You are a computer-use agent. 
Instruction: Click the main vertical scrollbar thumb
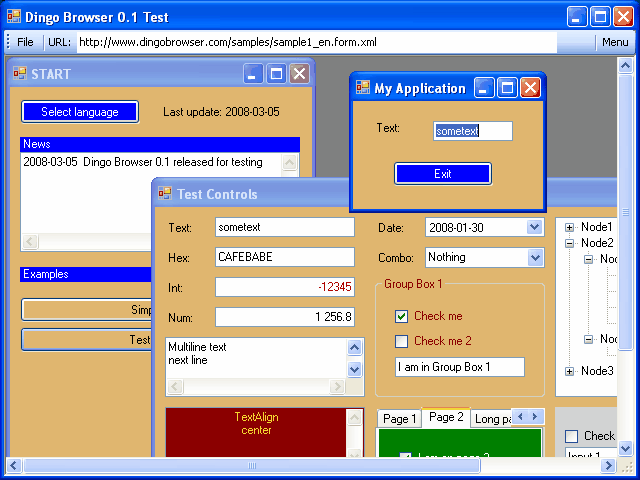(625, 212)
